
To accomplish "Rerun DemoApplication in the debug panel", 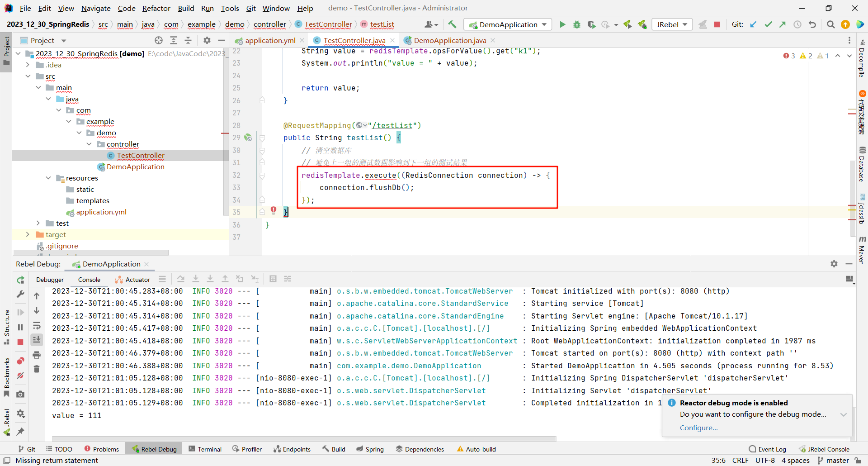I will 20,280.
